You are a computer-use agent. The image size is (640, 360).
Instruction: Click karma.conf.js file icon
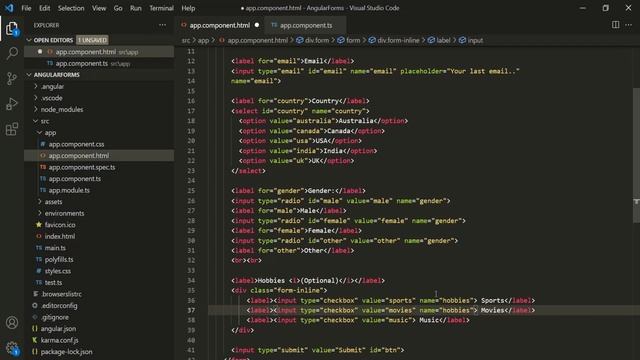[35, 340]
